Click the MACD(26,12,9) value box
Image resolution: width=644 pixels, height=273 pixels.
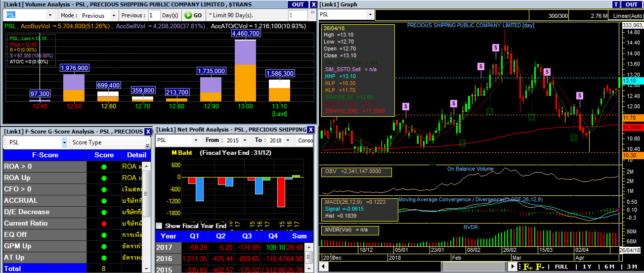point(359,209)
